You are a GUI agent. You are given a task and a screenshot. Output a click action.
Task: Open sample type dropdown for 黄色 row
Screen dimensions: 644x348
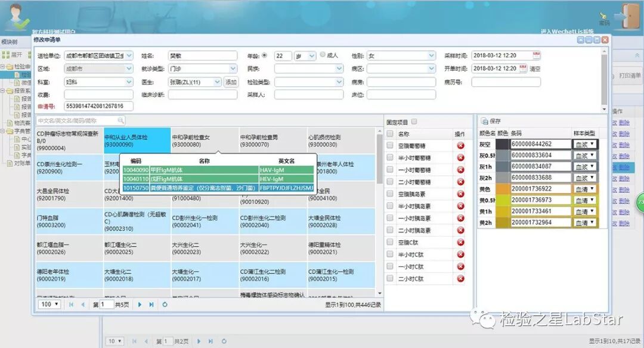[586, 189]
